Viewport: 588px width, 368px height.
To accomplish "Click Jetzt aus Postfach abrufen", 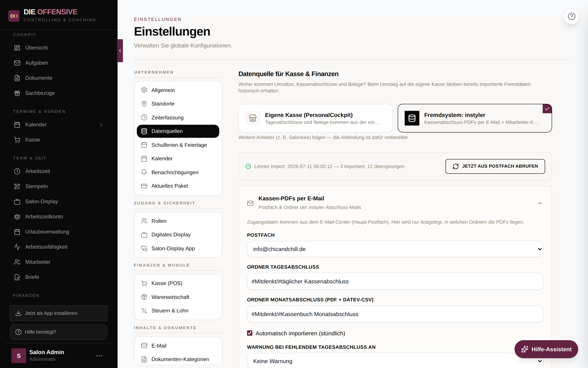I will click(495, 166).
